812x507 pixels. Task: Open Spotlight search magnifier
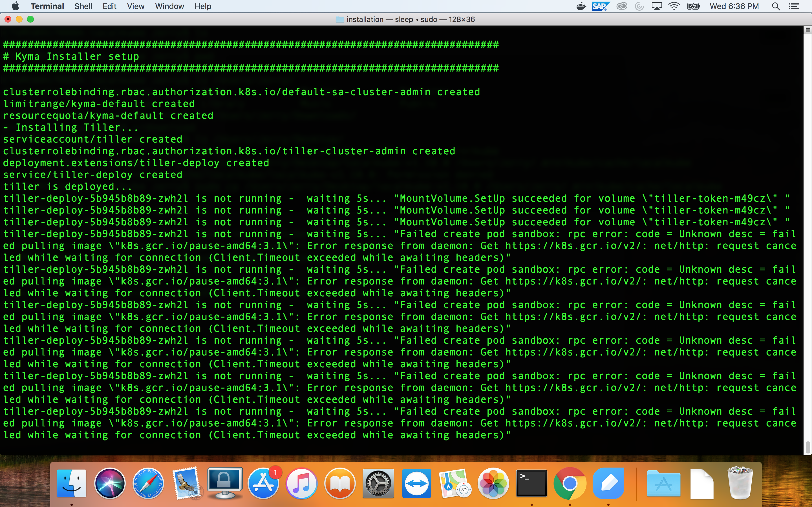775,6
